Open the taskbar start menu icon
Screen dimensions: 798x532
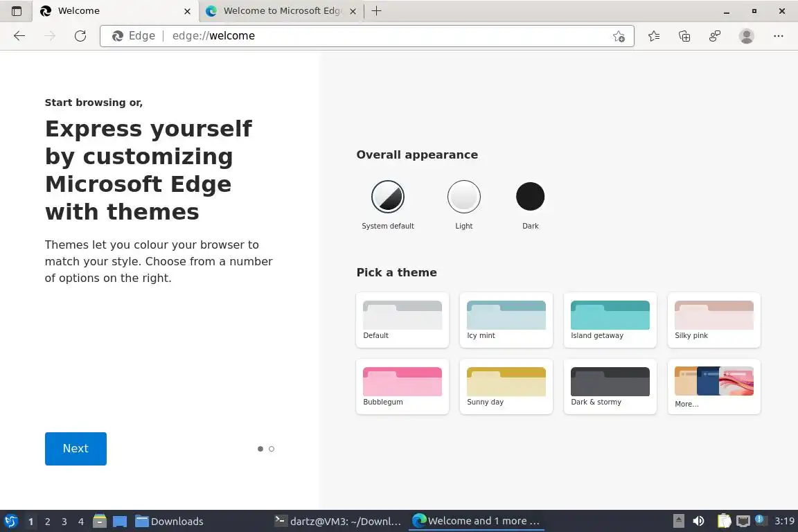pos(10,521)
